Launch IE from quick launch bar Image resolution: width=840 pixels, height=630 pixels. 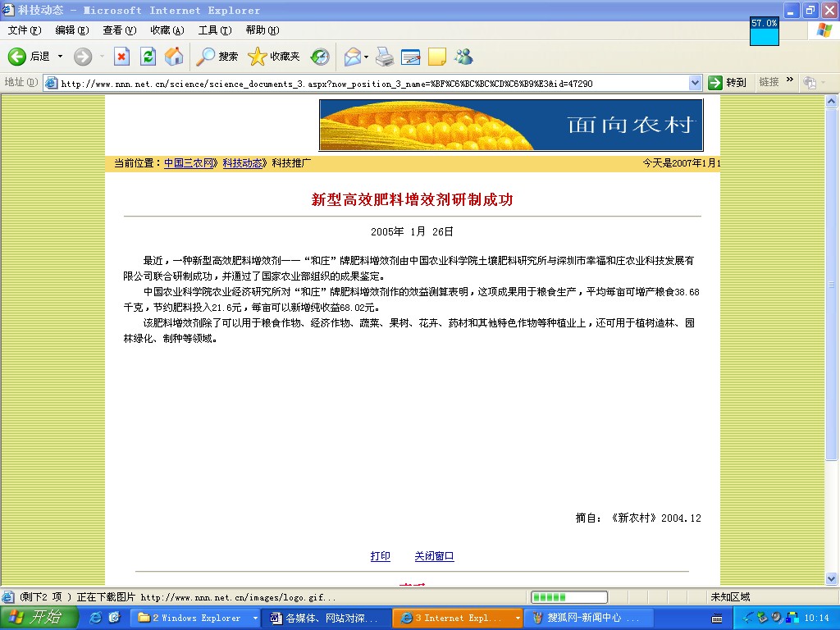coord(97,618)
